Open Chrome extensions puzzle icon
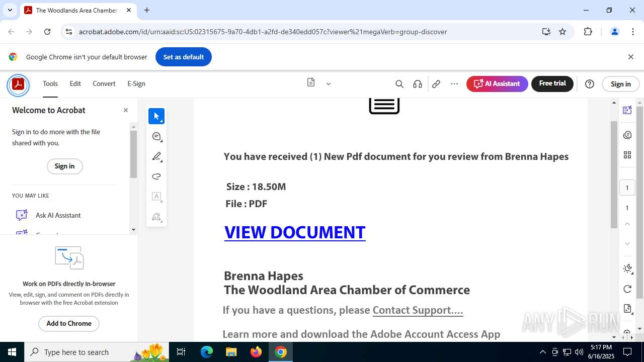Image resolution: width=644 pixels, height=362 pixels. coord(588,32)
